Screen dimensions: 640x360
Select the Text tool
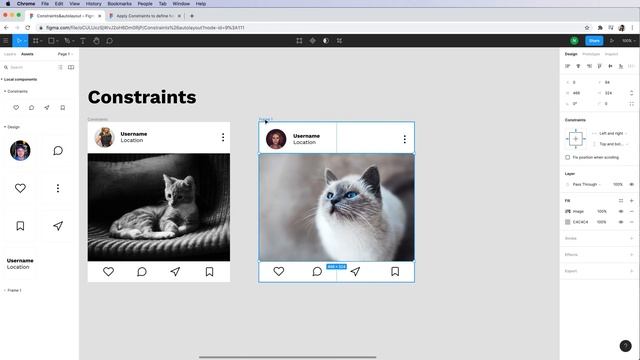[82, 41]
